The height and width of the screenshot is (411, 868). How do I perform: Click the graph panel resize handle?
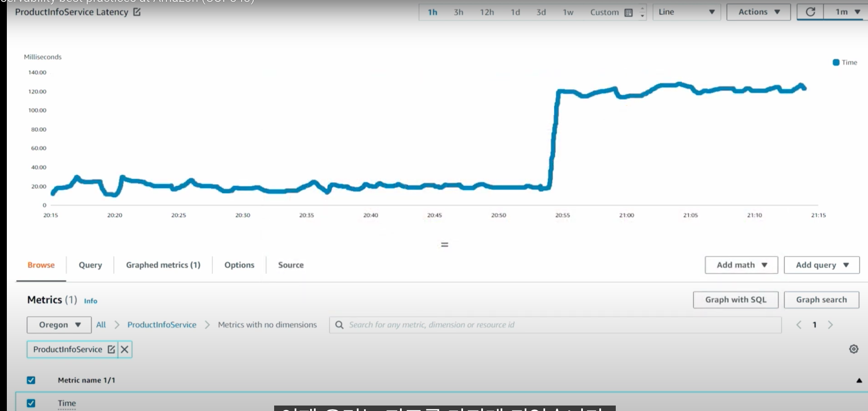[x=445, y=245]
